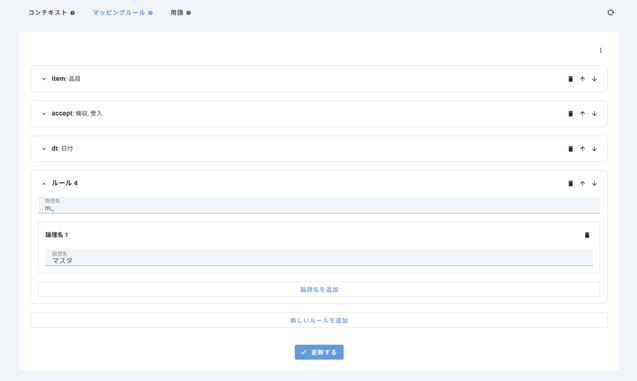Move the dt rule down
Viewport: 637px width, 381px height.
594,149
